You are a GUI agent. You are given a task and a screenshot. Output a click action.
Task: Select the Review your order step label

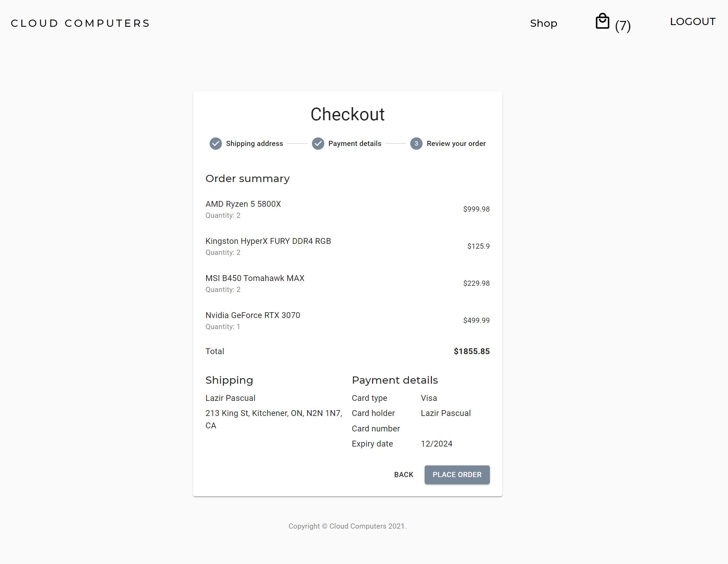pos(456,144)
